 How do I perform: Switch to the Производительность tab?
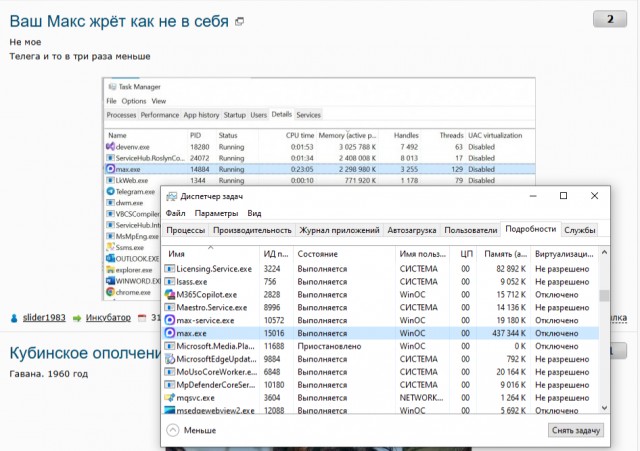pos(252,230)
